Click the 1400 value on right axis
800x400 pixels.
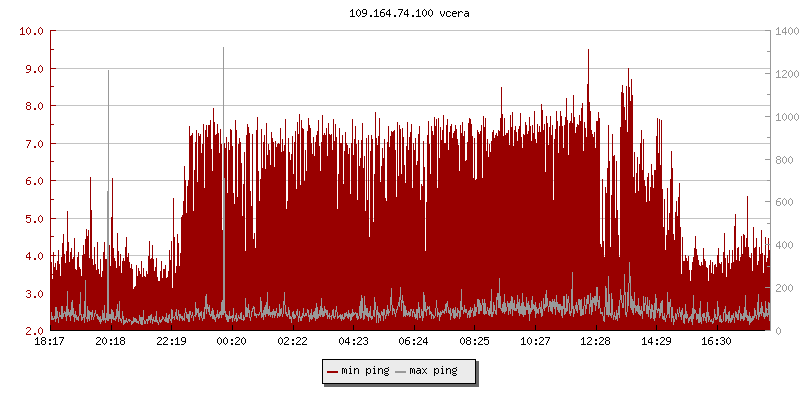click(x=785, y=31)
